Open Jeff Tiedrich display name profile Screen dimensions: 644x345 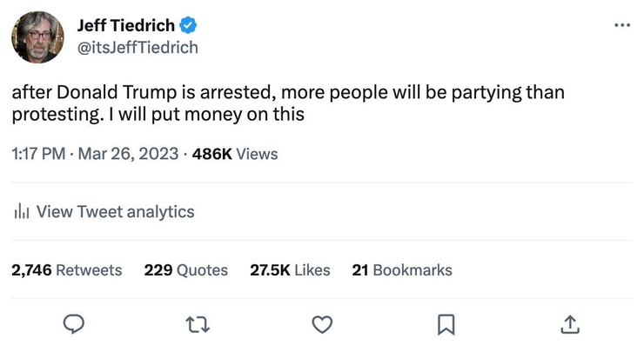click(x=126, y=25)
